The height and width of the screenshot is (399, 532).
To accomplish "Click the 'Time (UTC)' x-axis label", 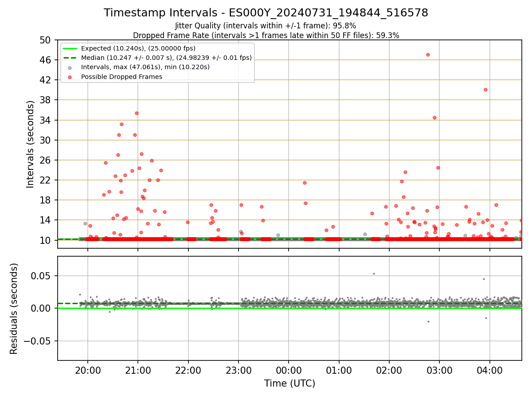I will (290, 383).
